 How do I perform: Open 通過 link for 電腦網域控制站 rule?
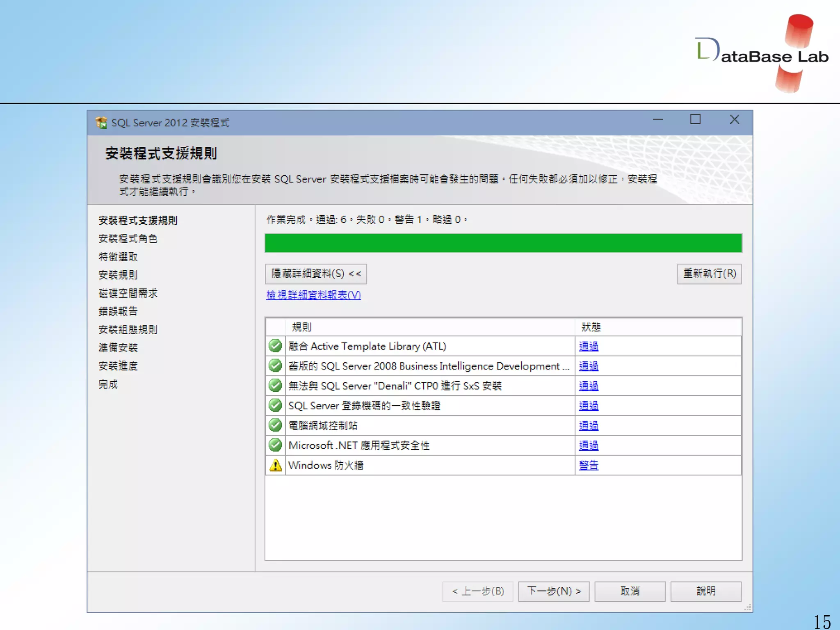point(589,426)
